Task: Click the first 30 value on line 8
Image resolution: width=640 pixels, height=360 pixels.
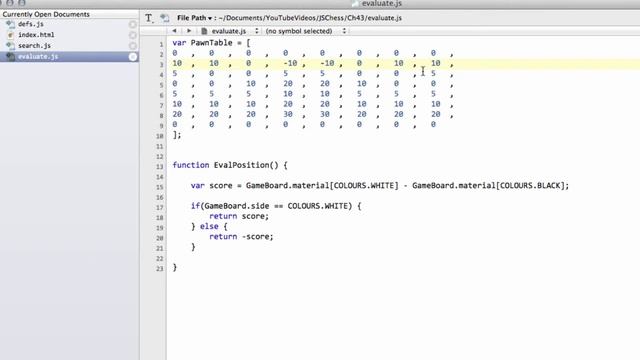Action: [x=288, y=114]
